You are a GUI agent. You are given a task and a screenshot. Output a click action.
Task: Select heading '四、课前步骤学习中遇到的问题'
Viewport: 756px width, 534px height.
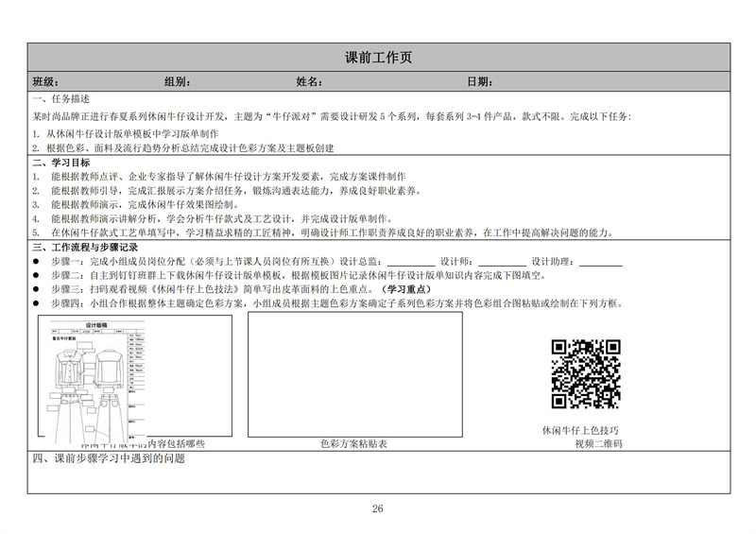click(109, 458)
